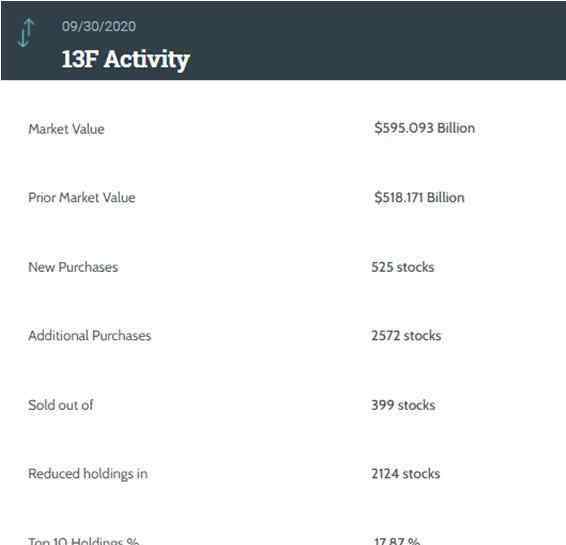Click the 13F Activity heading
566x545 pixels.
(126, 60)
